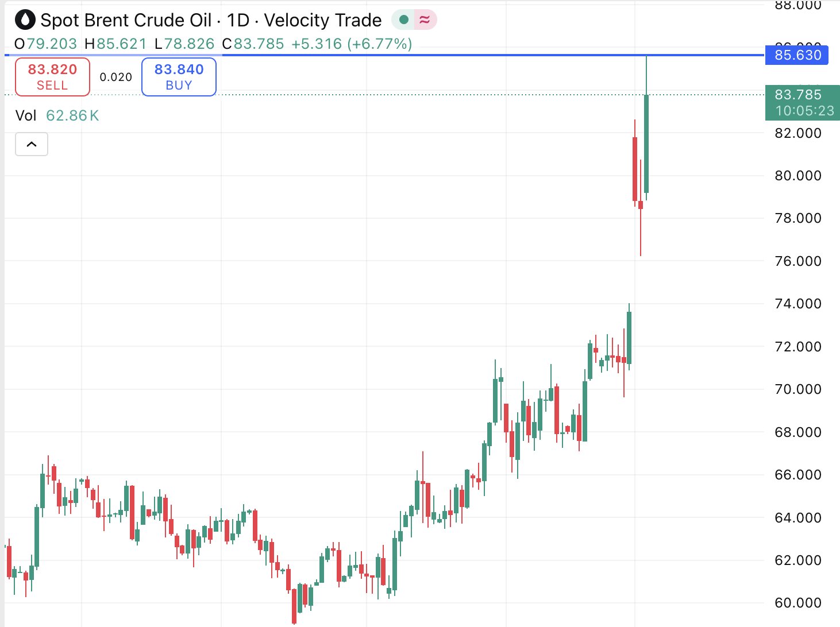
Task: Select the blue horizontal line on the chart
Action: (x=402, y=55)
